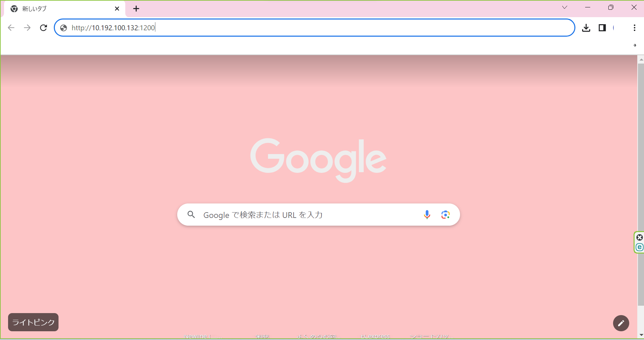The image size is (644, 340).
Task: Open Google Lens image search
Action: (446, 215)
